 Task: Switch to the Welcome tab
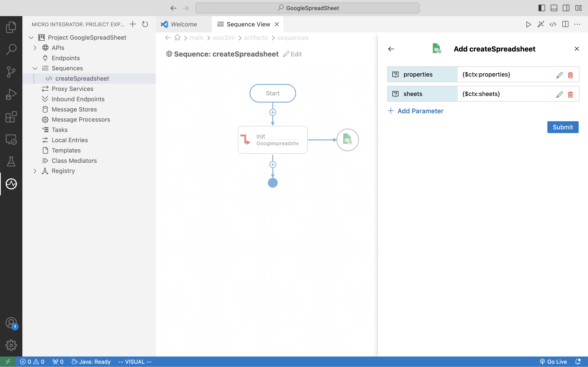[184, 24]
